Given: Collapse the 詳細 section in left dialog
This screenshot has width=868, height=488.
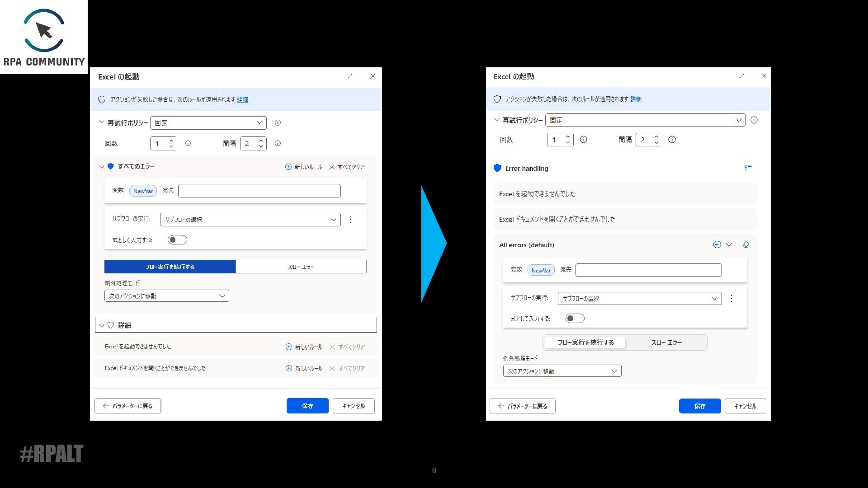Looking at the screenshot, I should click(x=102, y=325).
